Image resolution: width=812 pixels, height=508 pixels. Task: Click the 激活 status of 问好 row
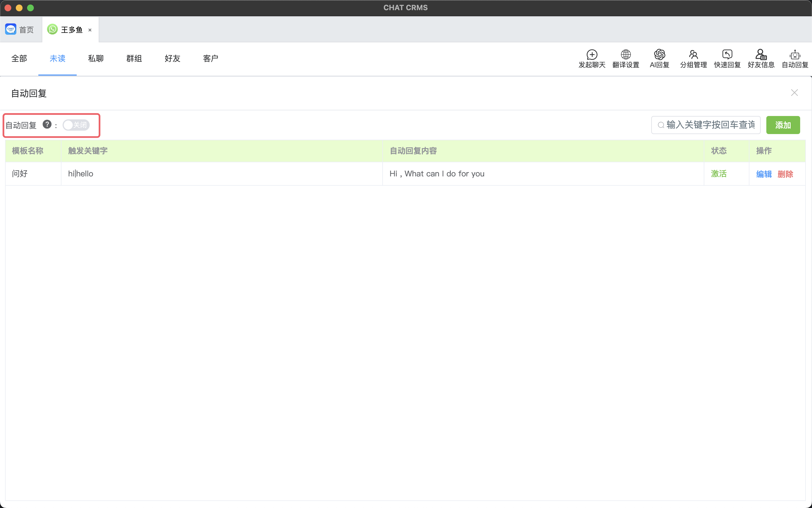click(x=718, y=174)
